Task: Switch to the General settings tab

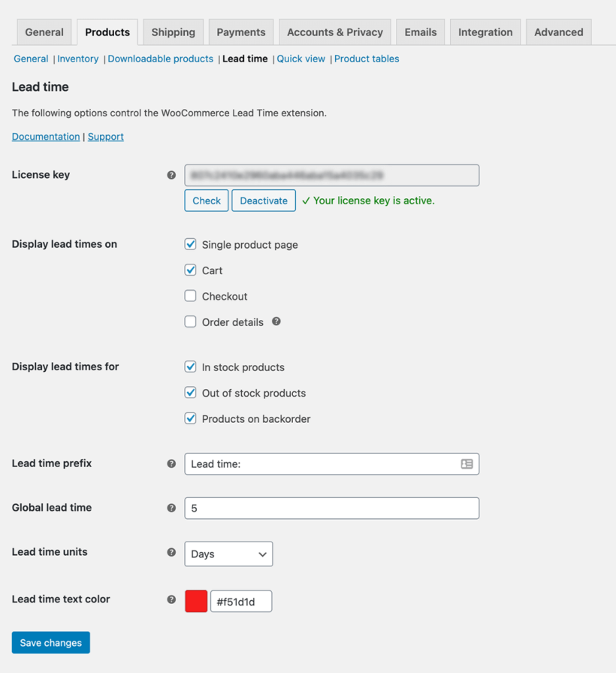Action: [x=44, y=32]
